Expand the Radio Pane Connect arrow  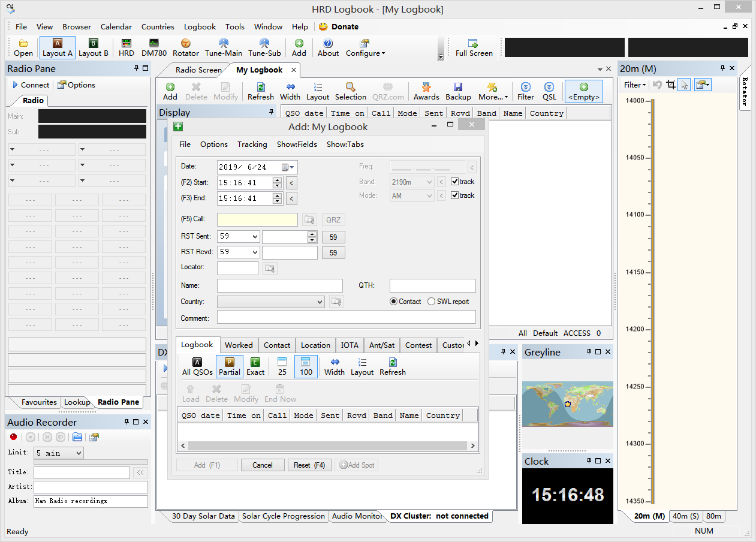coord(15,85)
